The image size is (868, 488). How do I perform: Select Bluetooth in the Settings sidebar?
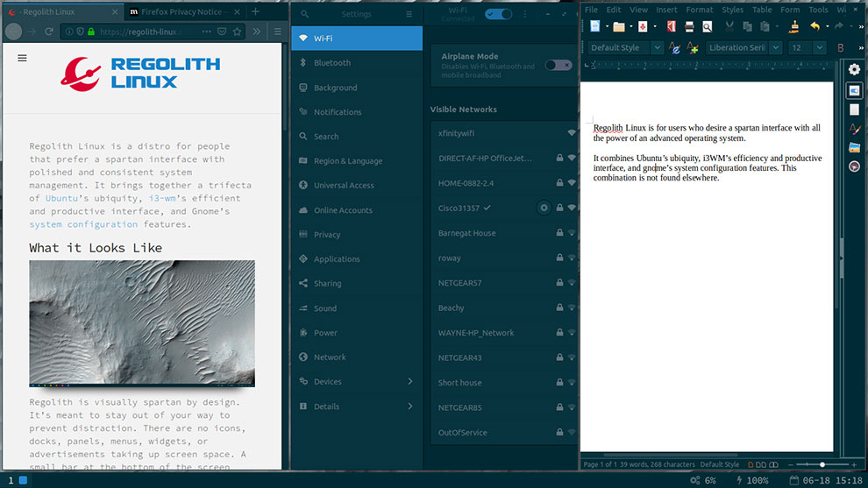click(x=357, y=62)
